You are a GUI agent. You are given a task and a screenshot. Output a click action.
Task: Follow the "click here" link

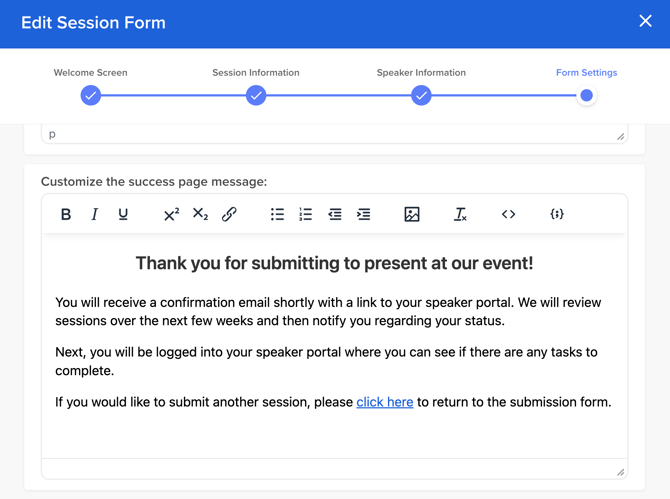coord(385,402)
